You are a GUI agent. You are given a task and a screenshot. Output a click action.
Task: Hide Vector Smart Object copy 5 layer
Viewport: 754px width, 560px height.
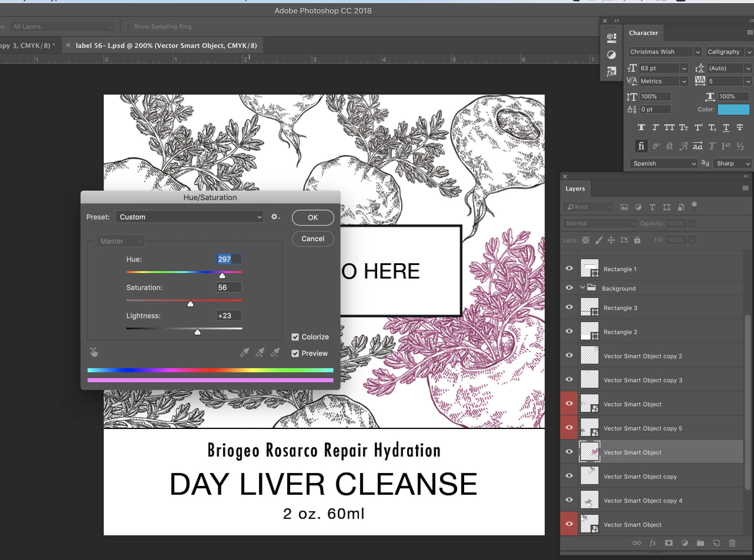tap(569, 427)
